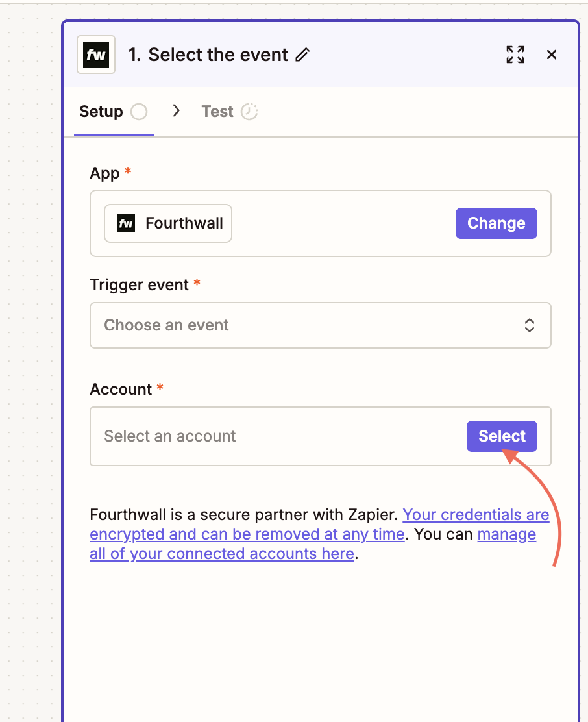Viewport: 588px width, 722px height.
Task: Click the step title Select the event
Action: point(209,55)
